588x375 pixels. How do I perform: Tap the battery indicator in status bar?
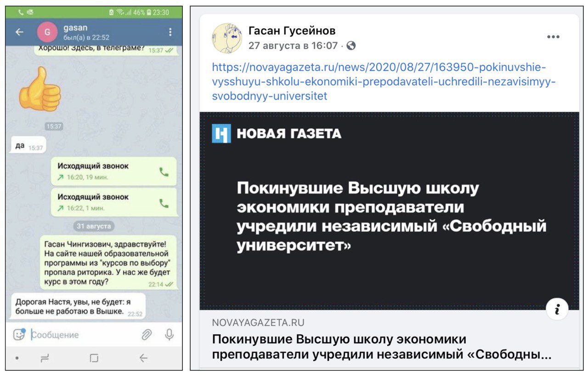(x=149, y=12)
